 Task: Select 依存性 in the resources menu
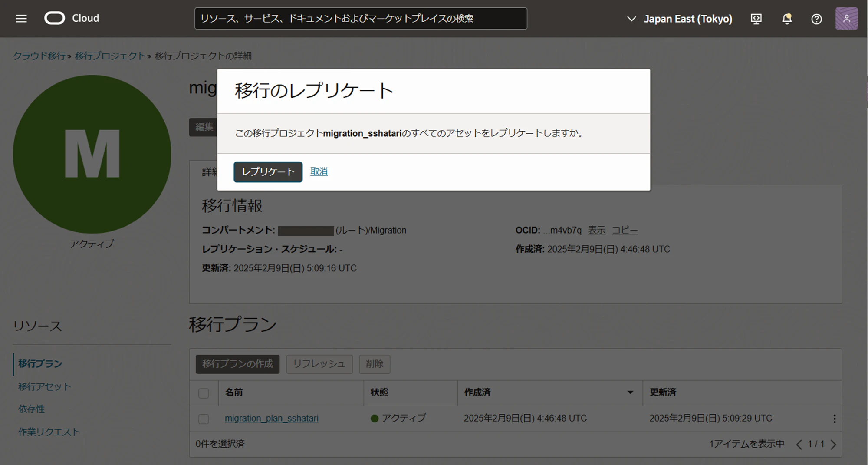pos(31,409)
